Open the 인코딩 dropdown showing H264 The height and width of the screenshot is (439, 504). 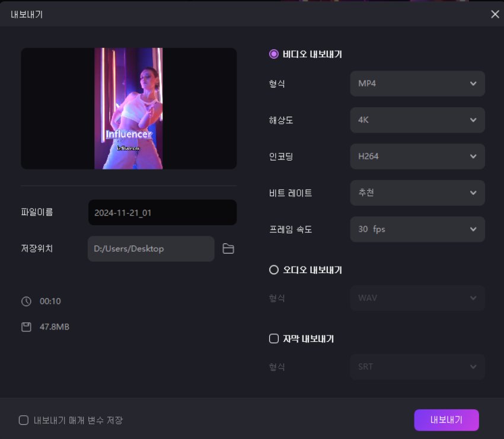(x=417, y=156)
